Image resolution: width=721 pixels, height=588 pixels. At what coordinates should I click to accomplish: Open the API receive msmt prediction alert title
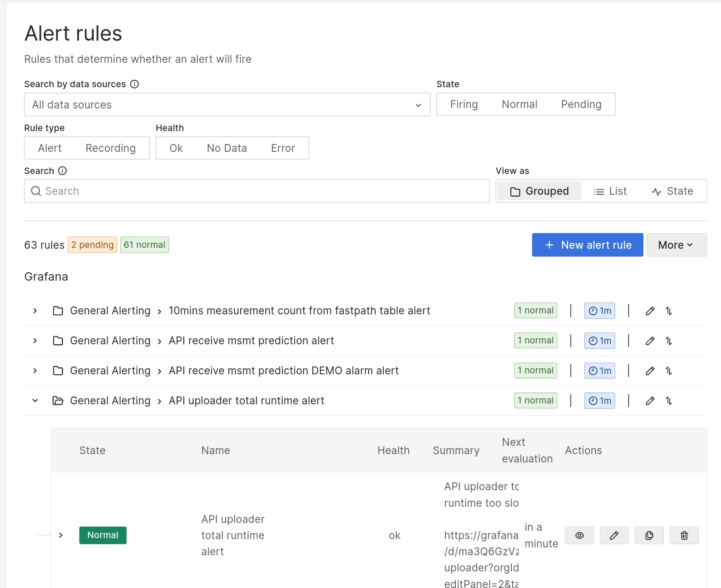[251, 341]
